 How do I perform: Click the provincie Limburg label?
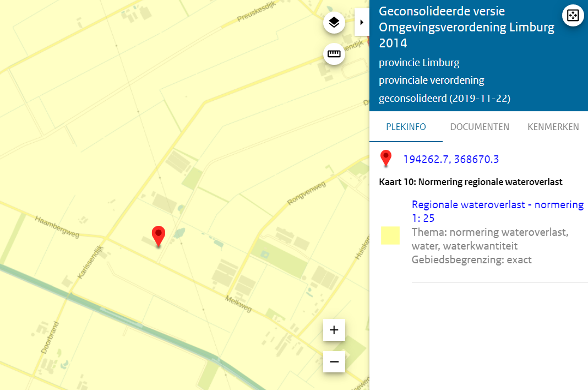(x=419, y=62)
